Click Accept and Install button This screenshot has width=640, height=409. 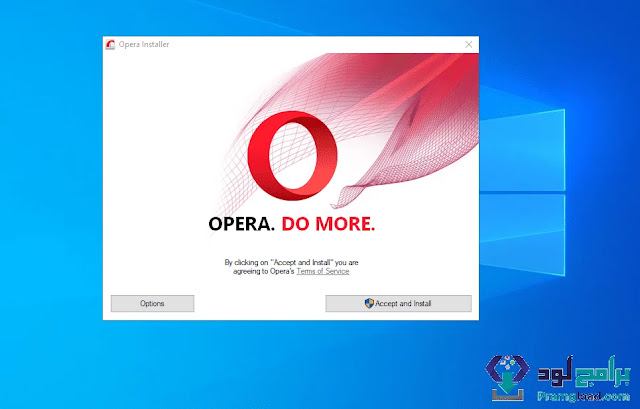398,303
